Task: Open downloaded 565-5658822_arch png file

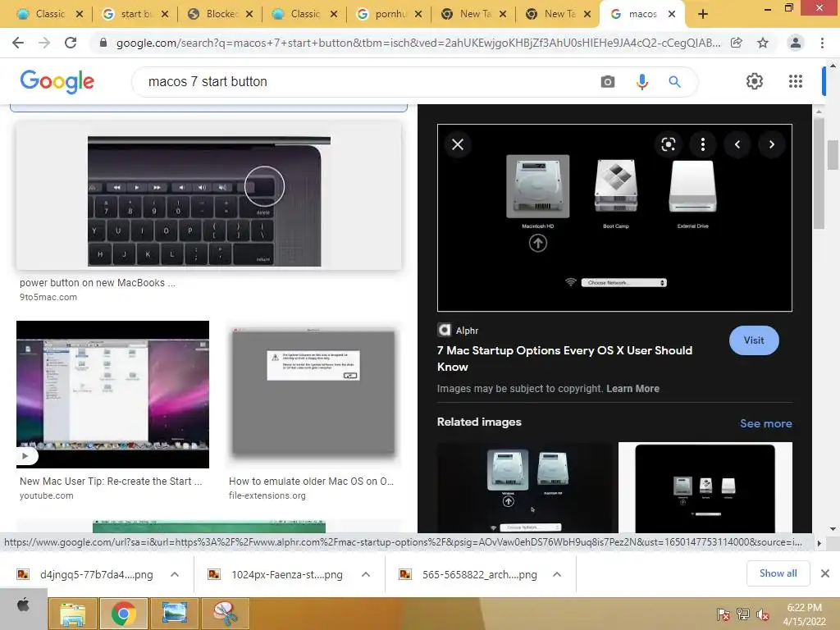Action: coord(468,574)
